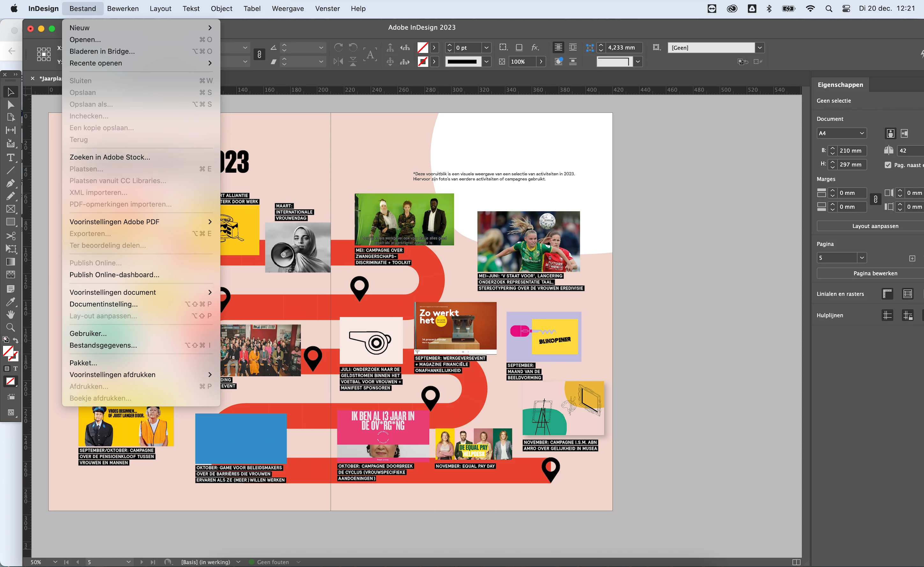
Task: Select the Direct Selection tool
Action: click(11, 105)
